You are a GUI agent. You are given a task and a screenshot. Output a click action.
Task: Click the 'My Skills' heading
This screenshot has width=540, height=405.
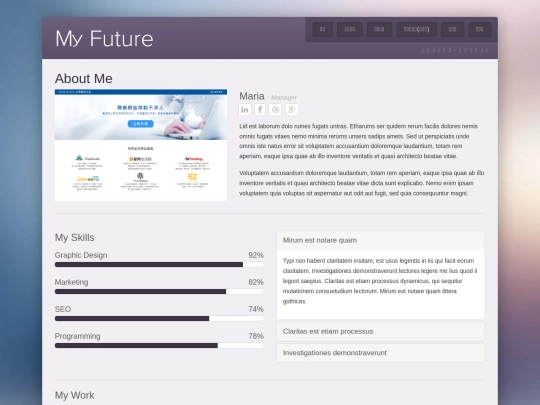coord(74,238)
